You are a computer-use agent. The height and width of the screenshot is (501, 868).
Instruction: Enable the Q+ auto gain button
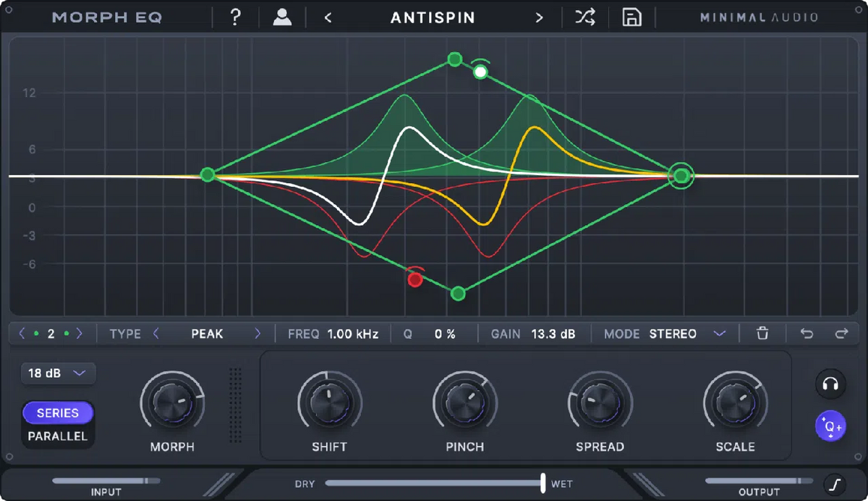coord(830,426)
